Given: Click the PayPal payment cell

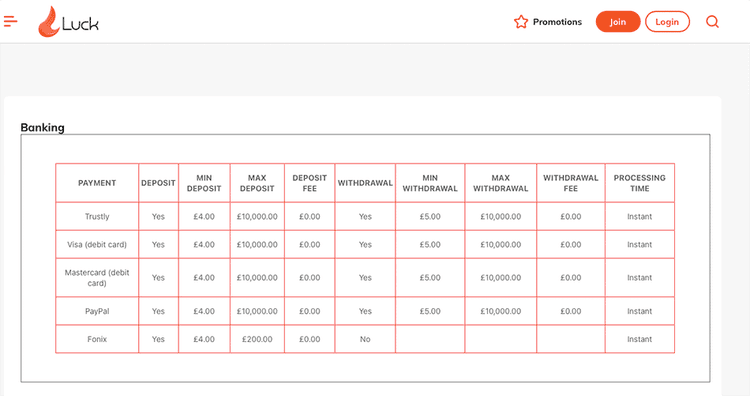Looking at the screenshot, I should (97, 311).
